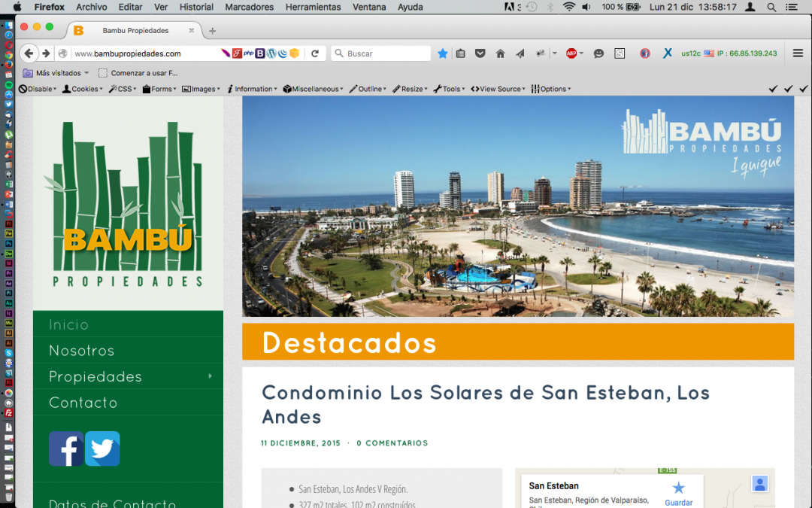Open the Archivo menu
The width and height of the screenshot is (812, 508).
click(x=91, y=8)
